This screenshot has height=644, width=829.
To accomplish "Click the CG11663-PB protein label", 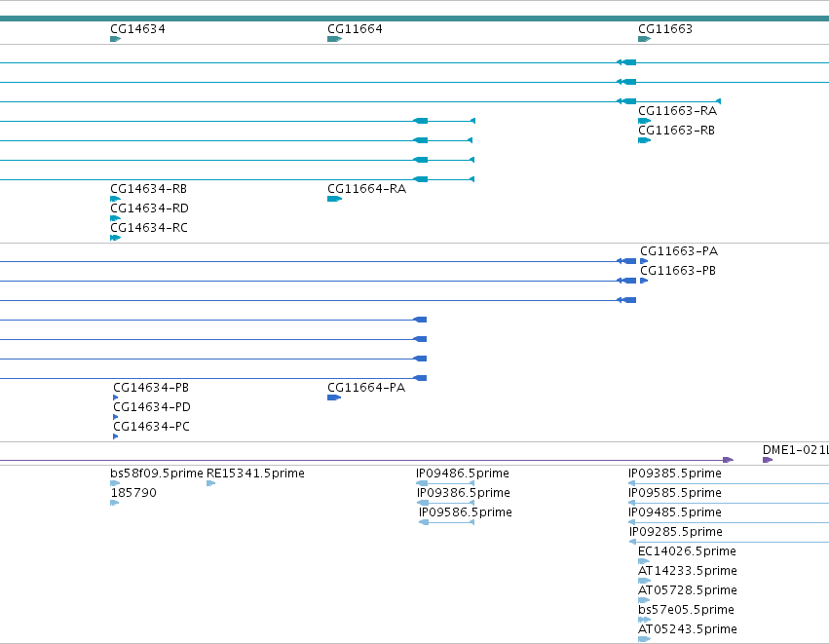I will pos(678,271).
